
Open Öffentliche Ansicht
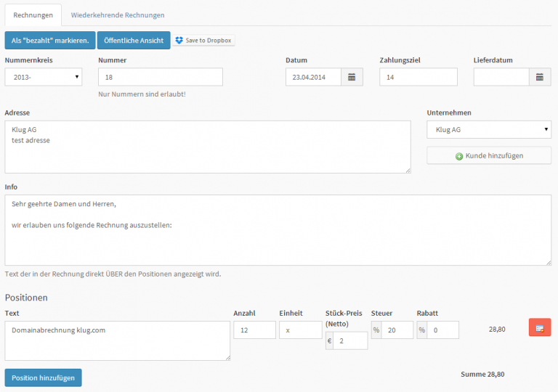134,40
